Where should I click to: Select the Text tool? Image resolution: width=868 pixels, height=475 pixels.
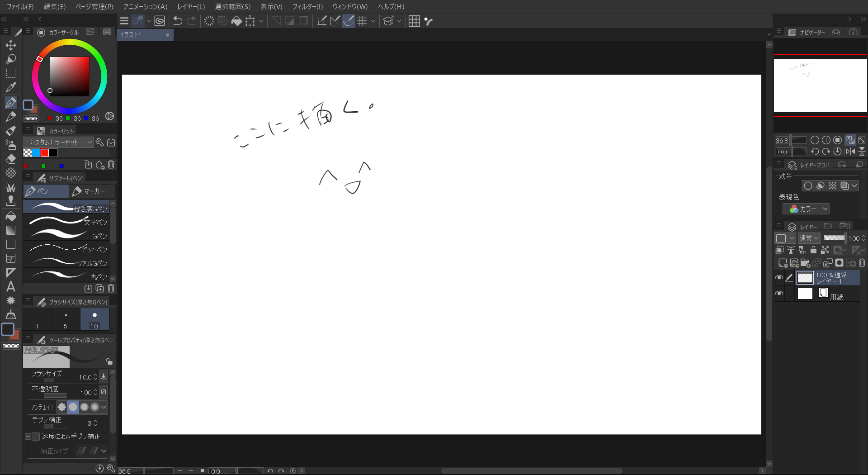coord(11,286)
